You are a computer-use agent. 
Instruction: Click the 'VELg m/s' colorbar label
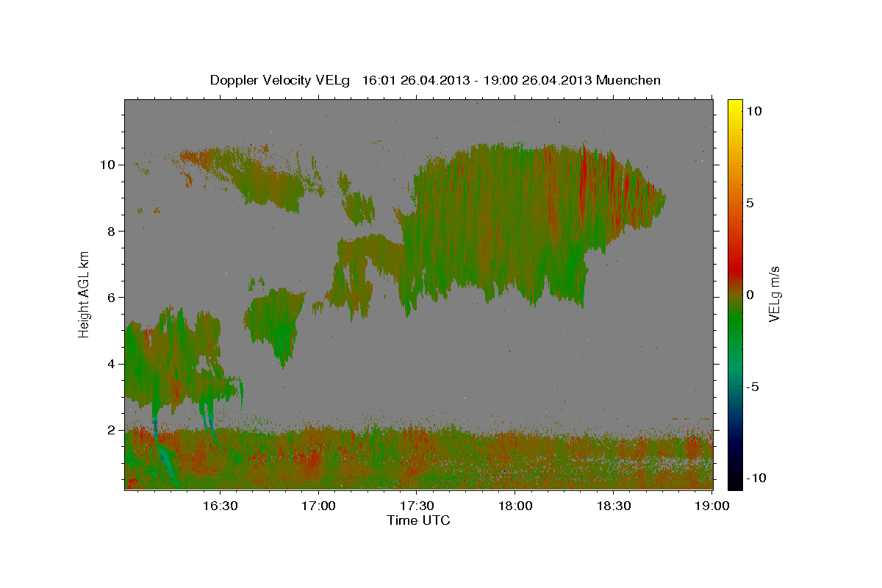774,294
